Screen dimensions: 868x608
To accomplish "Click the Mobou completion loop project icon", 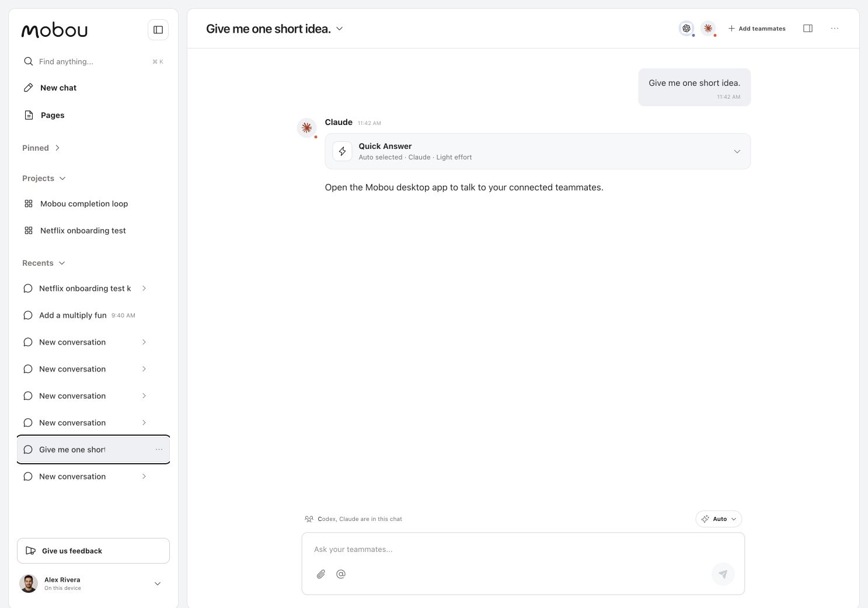I will (29, 204).
